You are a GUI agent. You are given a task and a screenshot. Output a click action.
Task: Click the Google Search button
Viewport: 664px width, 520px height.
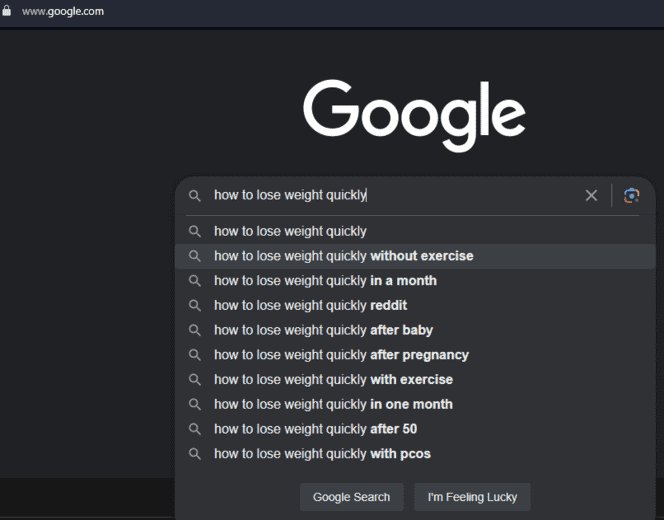(351, 497)
